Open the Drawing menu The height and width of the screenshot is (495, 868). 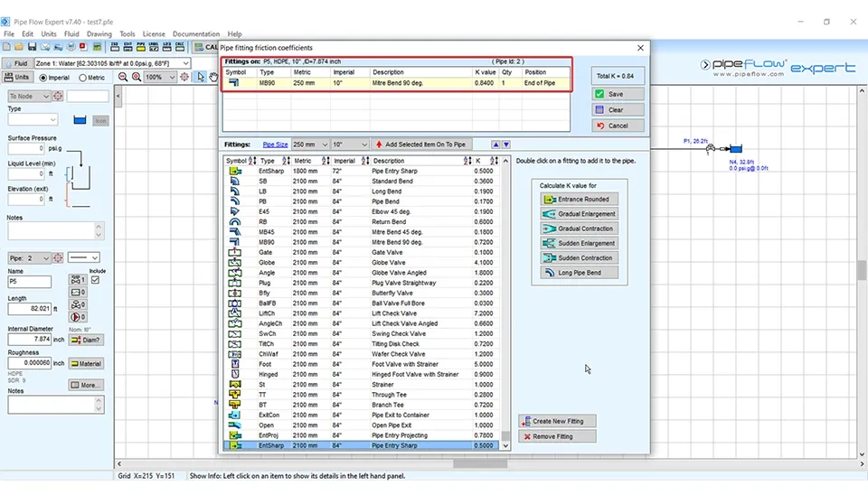(x=99, y=34)
